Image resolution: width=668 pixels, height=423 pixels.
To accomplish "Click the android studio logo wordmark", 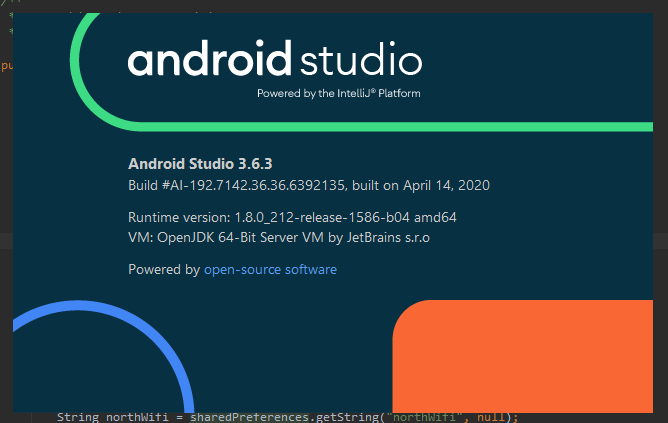I will [x=275, y=58].
